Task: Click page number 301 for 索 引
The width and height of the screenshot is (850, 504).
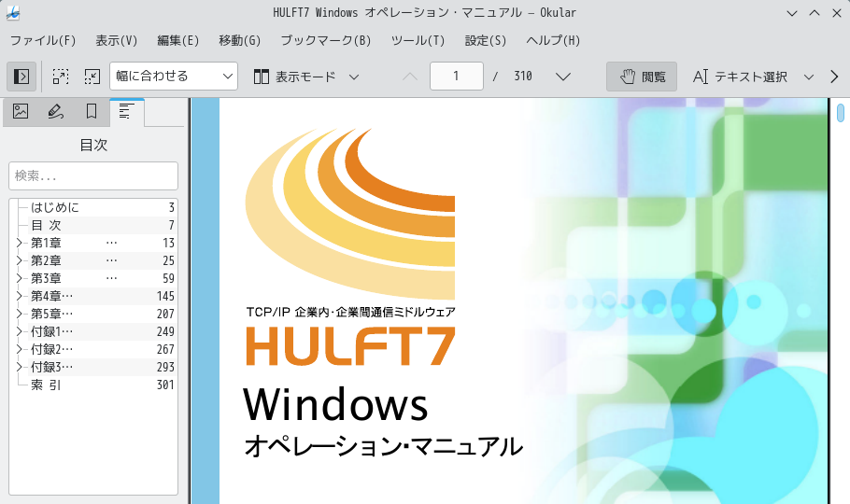Action: (165, 385)
